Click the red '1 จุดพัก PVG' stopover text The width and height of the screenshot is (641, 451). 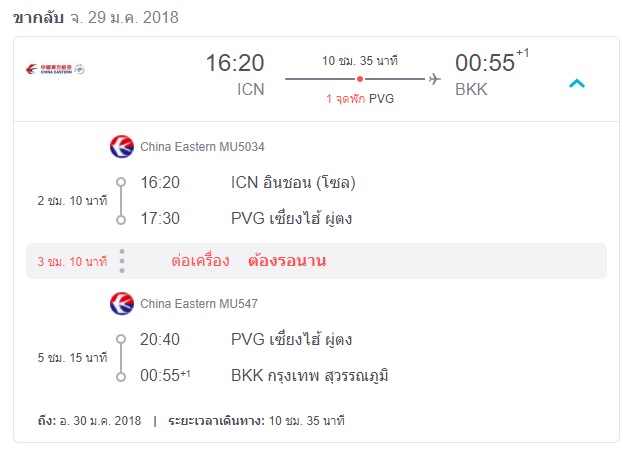tap(360, 99)
